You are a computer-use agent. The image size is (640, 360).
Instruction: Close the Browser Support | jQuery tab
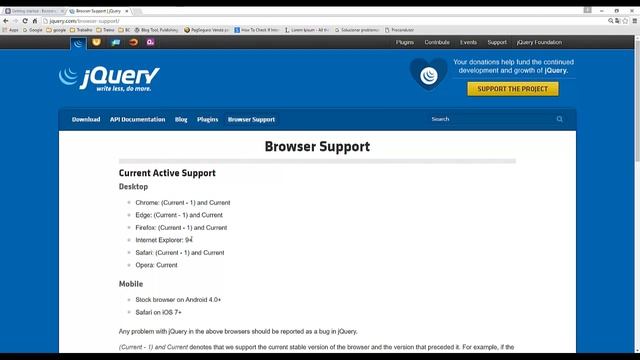click(127, 11)
